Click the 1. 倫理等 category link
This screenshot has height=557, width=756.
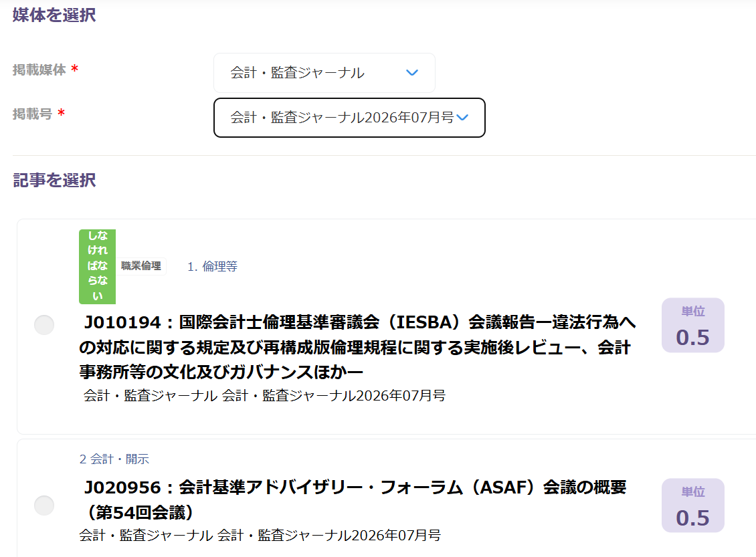click(212, 266)
